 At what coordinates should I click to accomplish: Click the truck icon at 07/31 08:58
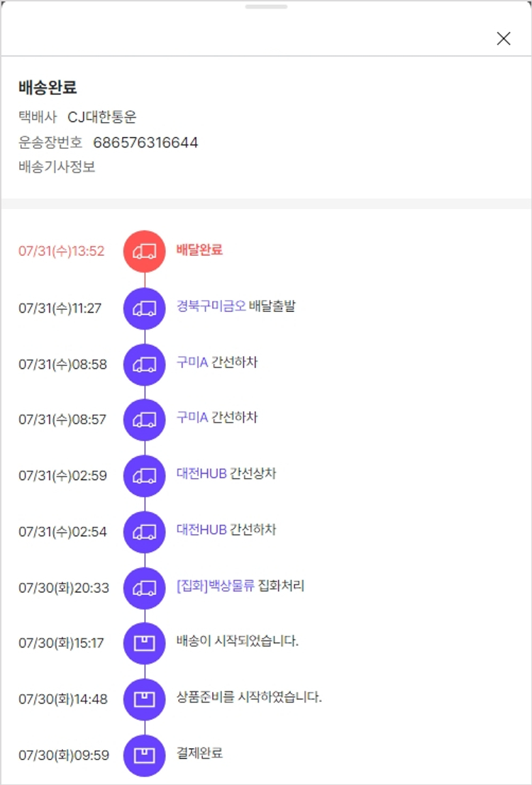click(x=145, y=364)
